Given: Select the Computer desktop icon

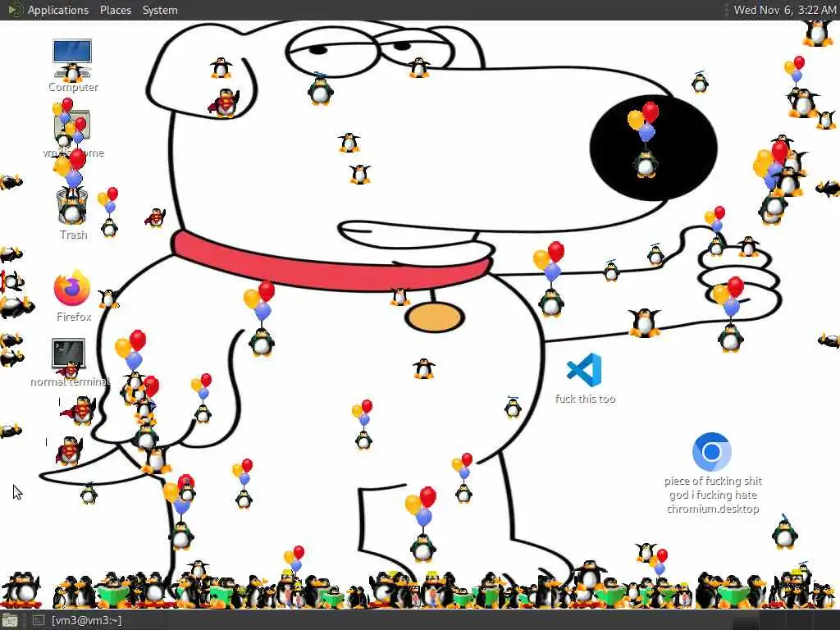Looking at the screenshot, I should point(72,58).
